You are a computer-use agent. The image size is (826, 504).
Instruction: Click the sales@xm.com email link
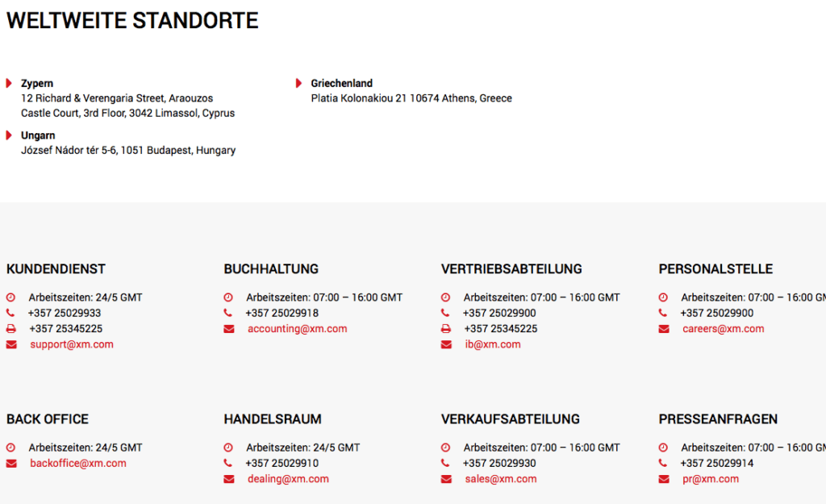[501, 479]
